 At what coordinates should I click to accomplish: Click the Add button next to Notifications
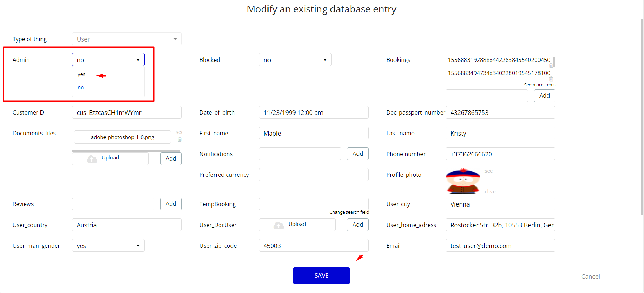[357, 154]
